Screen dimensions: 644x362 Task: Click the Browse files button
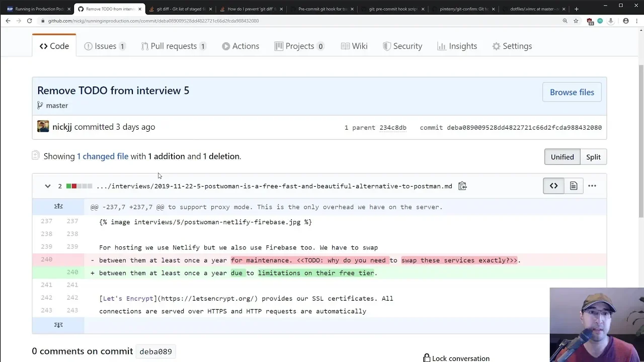(x=572, y=92)
